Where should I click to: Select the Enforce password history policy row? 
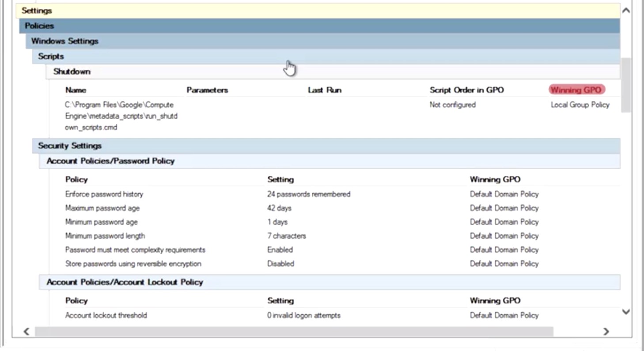342,194
